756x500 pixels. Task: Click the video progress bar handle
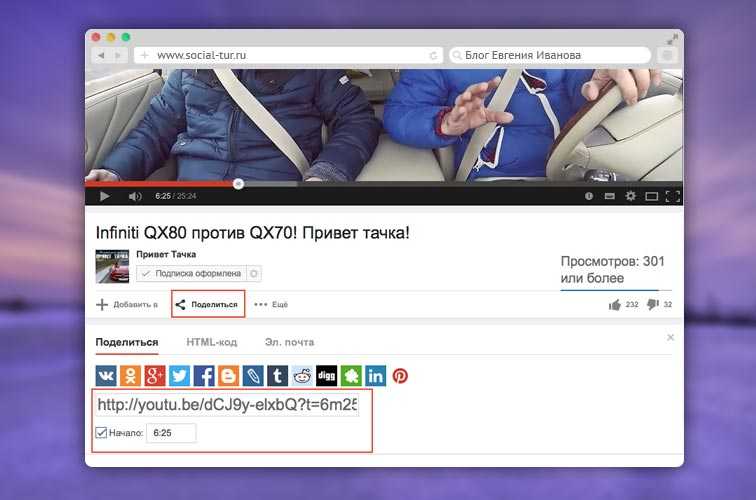click(x=238, y=184)
